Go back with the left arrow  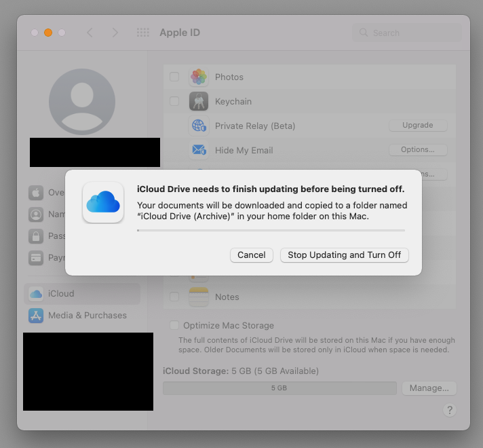tap(90, 33)
